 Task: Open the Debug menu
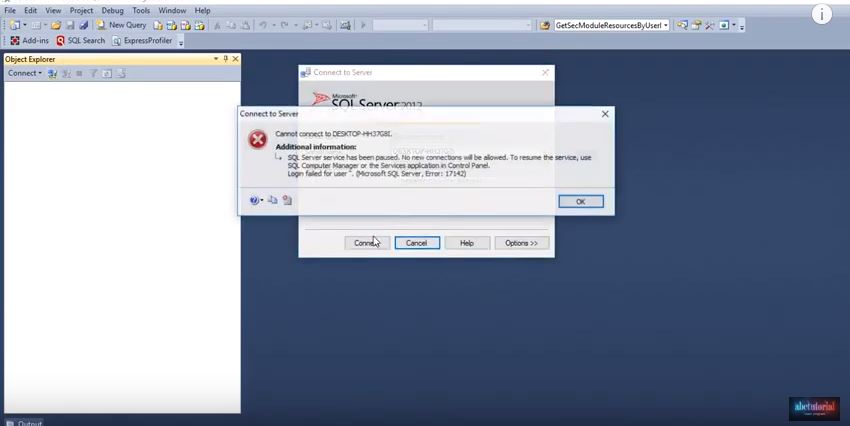(112, 10)
